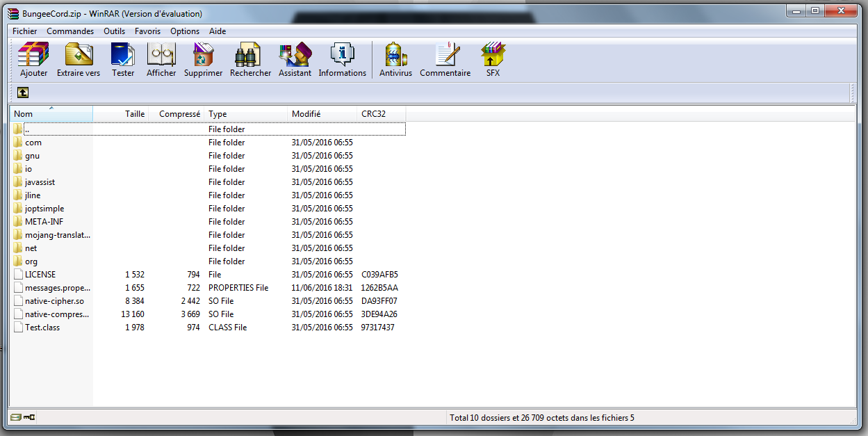
Task: Sort by Type column header
Action: pos(246,113)
